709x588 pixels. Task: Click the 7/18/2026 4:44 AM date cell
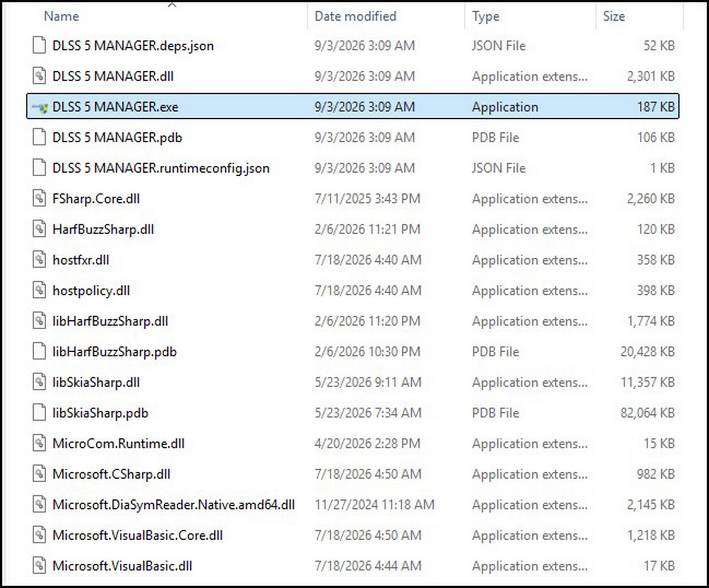click(x=368, y=566)
